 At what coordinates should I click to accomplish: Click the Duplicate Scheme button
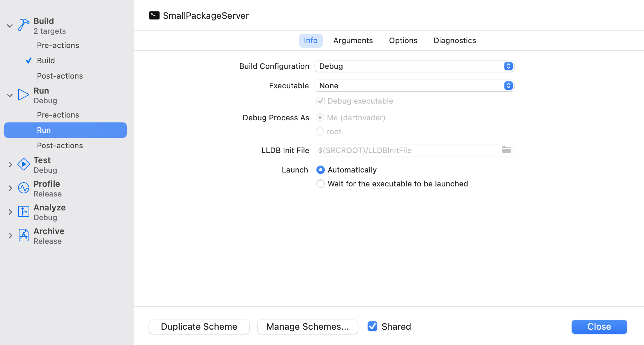pos(199,327)
